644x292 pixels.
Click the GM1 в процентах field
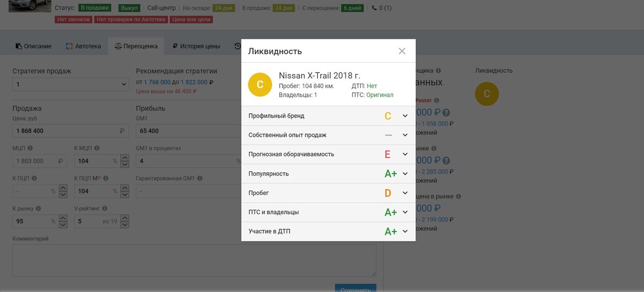coord(188,161)
